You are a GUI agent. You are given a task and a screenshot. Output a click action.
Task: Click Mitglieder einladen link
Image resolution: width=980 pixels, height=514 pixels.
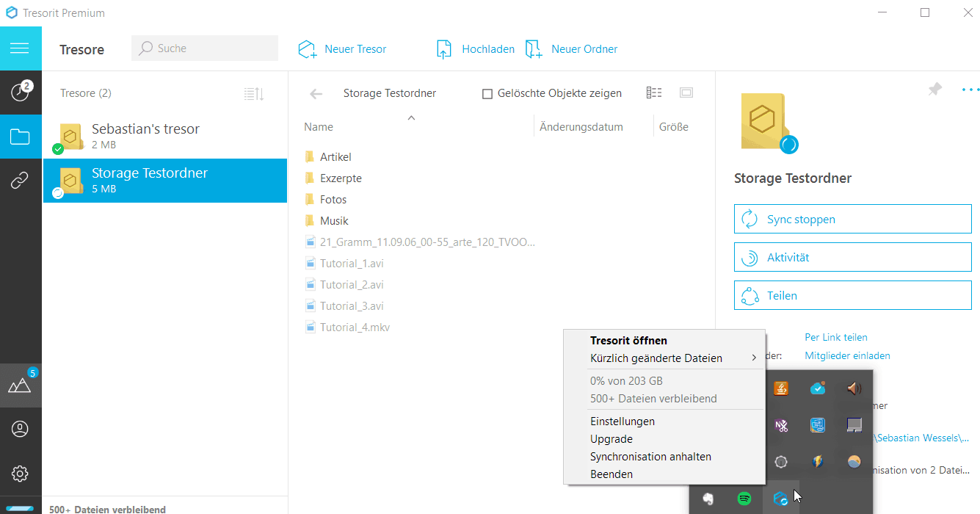(847, 355)
